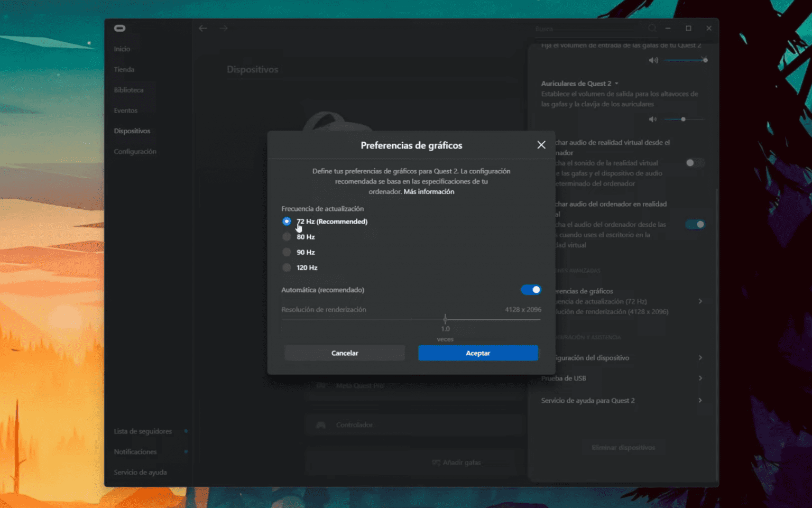812x508 pixels.
Task: Open the Más información link
Action: [428, 191]
